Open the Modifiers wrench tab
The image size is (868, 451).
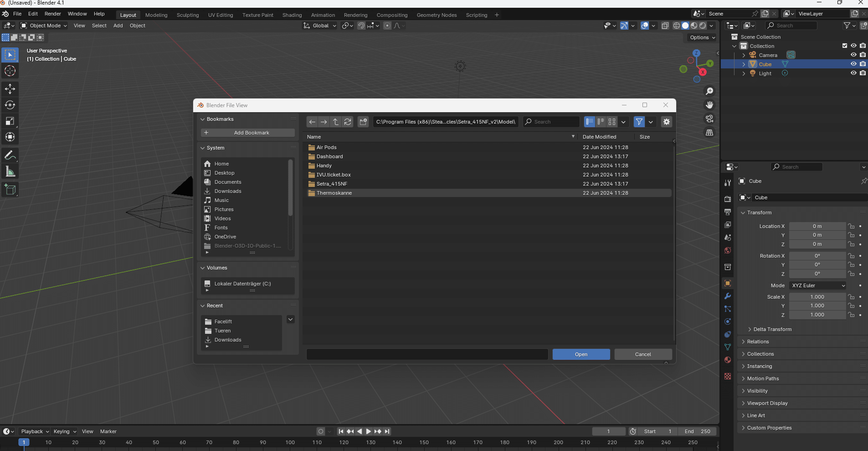pos(728,296)
